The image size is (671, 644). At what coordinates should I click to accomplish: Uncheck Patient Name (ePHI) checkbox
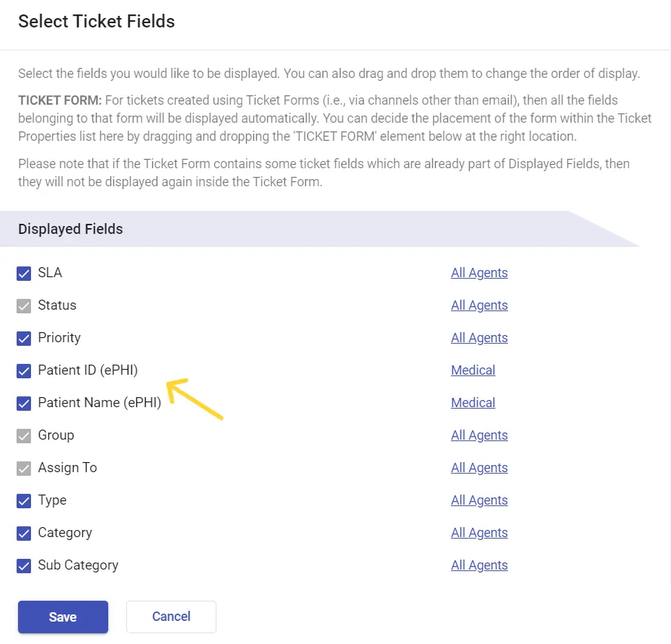[25, 404]
